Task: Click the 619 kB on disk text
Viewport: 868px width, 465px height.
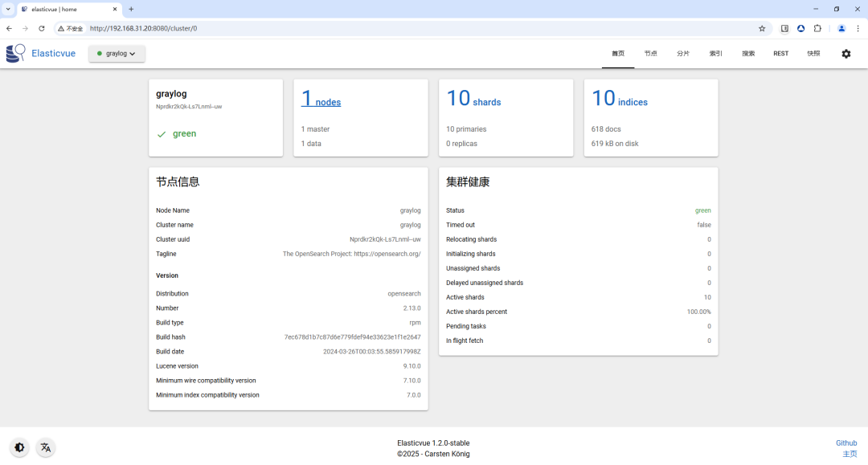Action: [x=615, y=143]
